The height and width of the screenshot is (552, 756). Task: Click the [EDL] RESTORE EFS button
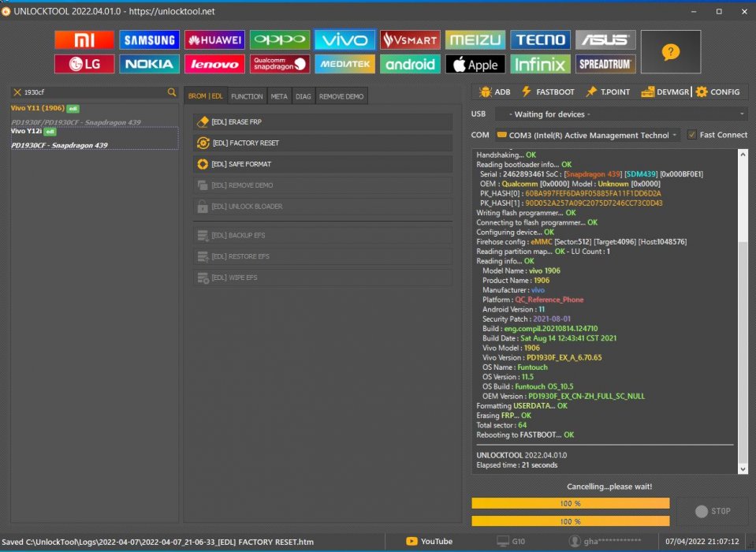pos(322,257)
